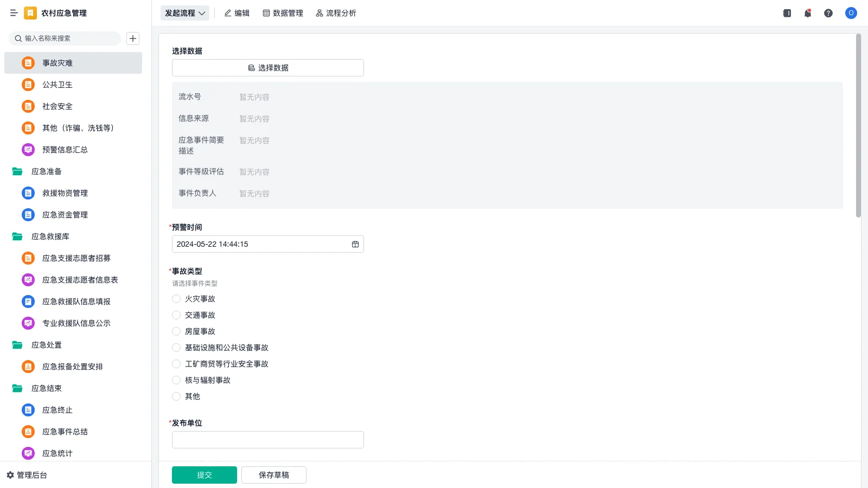868x488 pixels.
Task: Click the purple icon beside 专业救援队信息公示
Action: pyautogui.click(x=28, y=323)
